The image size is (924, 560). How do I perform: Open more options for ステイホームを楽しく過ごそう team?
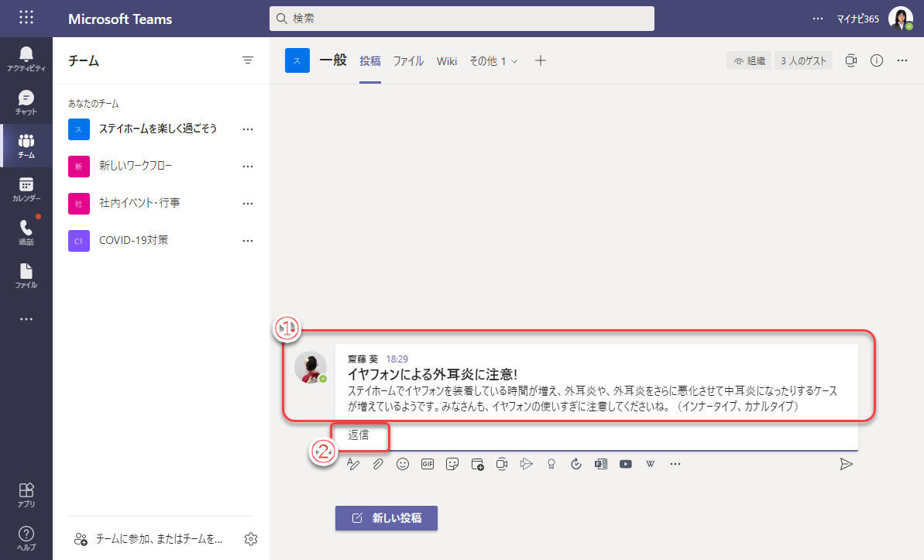248,129
